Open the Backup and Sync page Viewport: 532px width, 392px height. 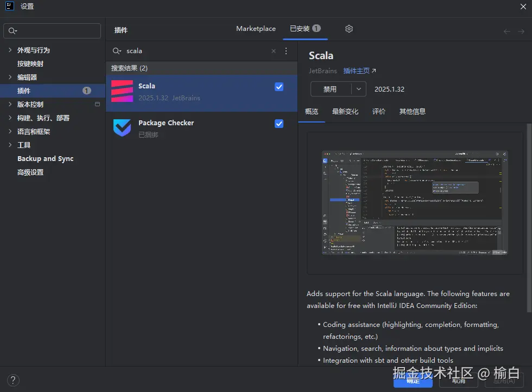pyautogui.click(x=46, y=158)
